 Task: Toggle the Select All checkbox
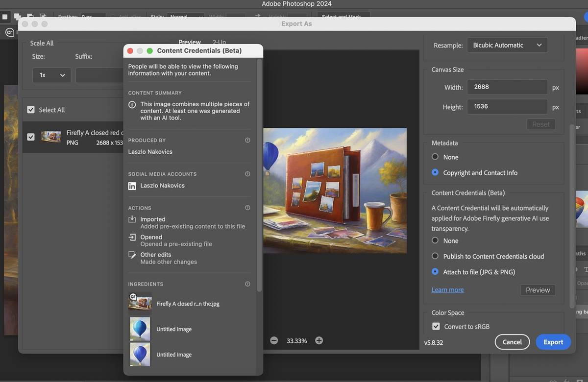pyautogui.click(x=31, y=110)
